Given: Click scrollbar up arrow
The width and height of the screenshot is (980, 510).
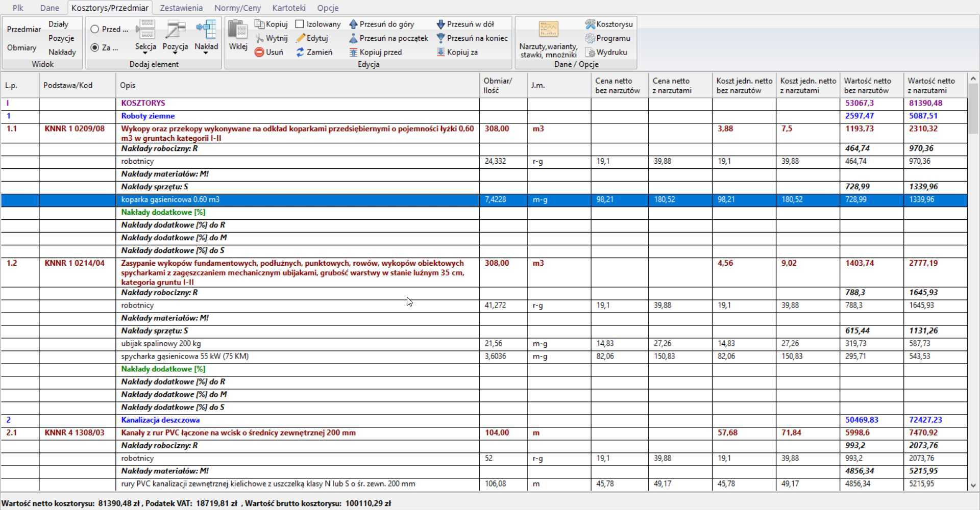Looking at the screenshot, I should (x=973, y=79).
